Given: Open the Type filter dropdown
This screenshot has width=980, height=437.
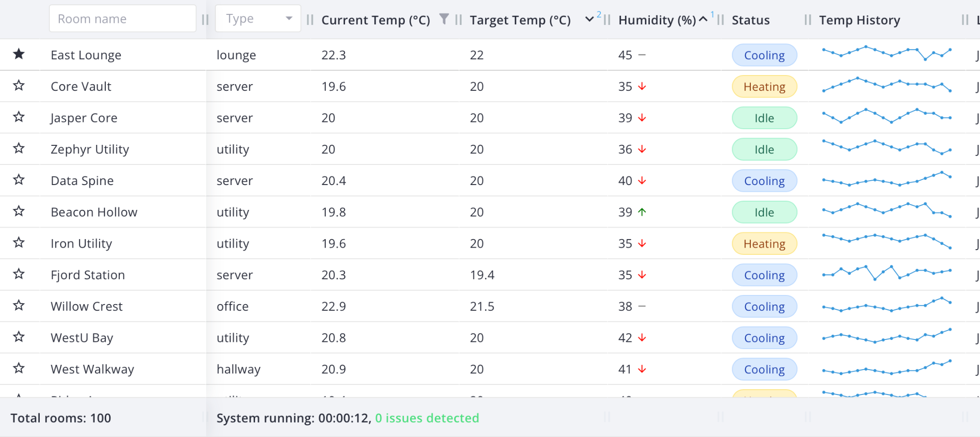Looking at the screenshot, I should (257, 18).
